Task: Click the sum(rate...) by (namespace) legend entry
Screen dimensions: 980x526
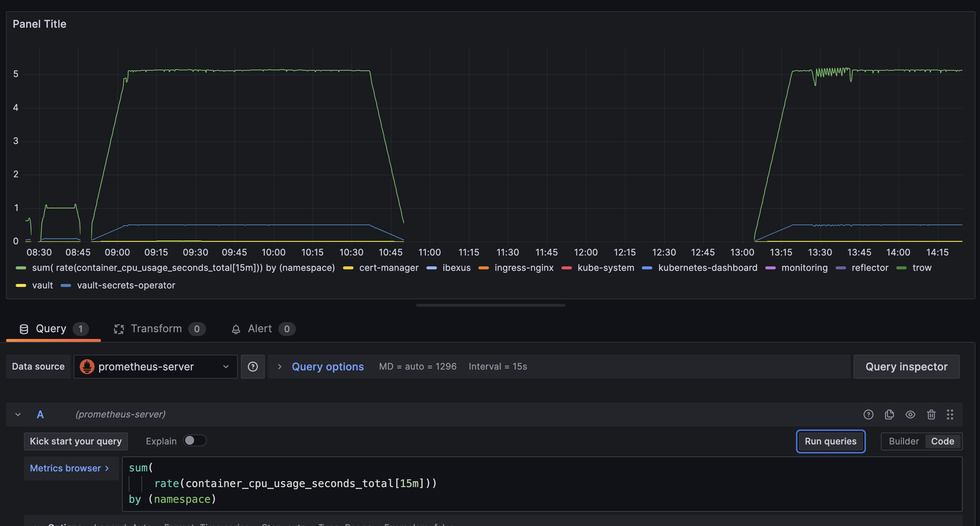Action: (x=183, y=268)
